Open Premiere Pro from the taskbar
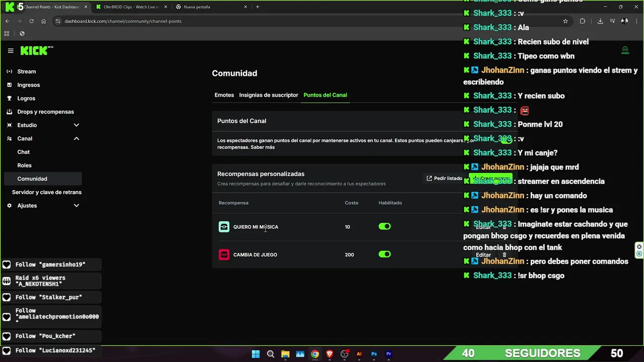This screenshot has width=644, height=362. pyautogui.click(x=388, y=354)
